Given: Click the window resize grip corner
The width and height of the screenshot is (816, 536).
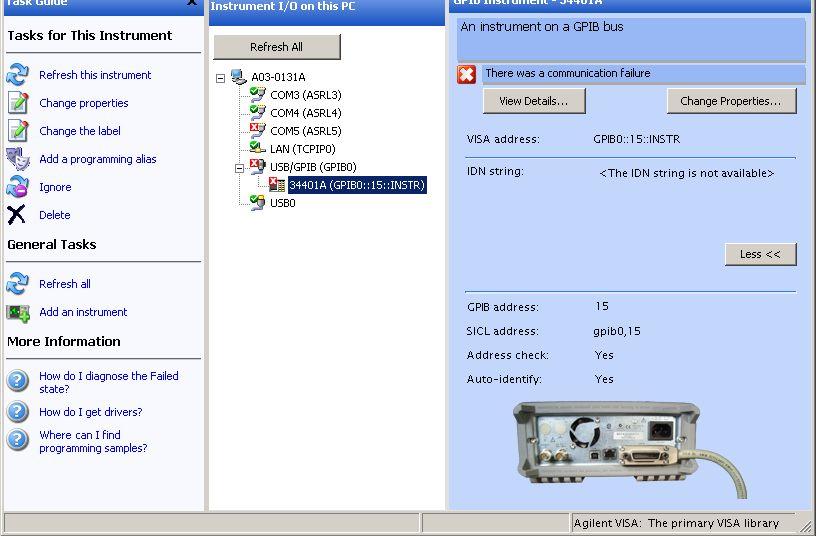Looking at the screenshot, I should 807,526.
